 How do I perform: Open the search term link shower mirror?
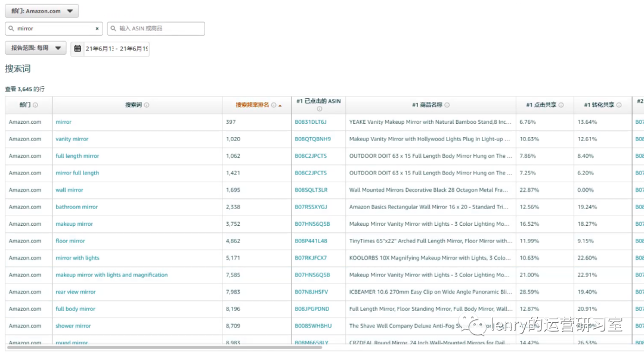pos(73,326)
